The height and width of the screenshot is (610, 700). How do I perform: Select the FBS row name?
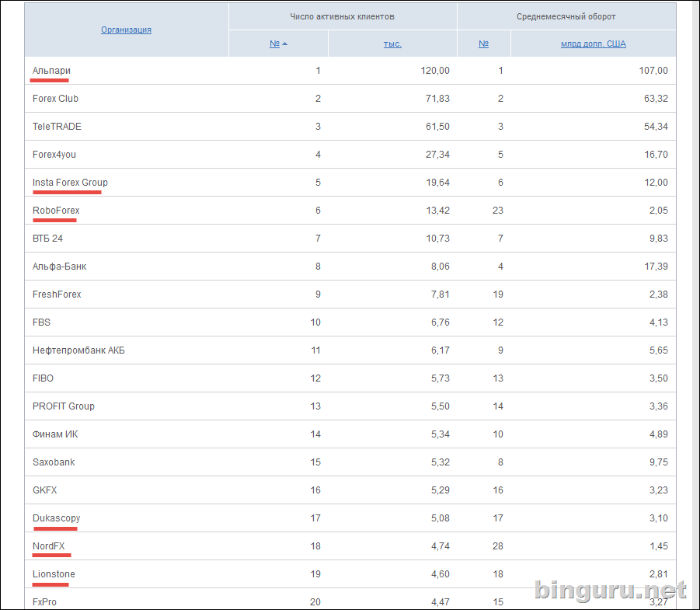click(41, 322)
